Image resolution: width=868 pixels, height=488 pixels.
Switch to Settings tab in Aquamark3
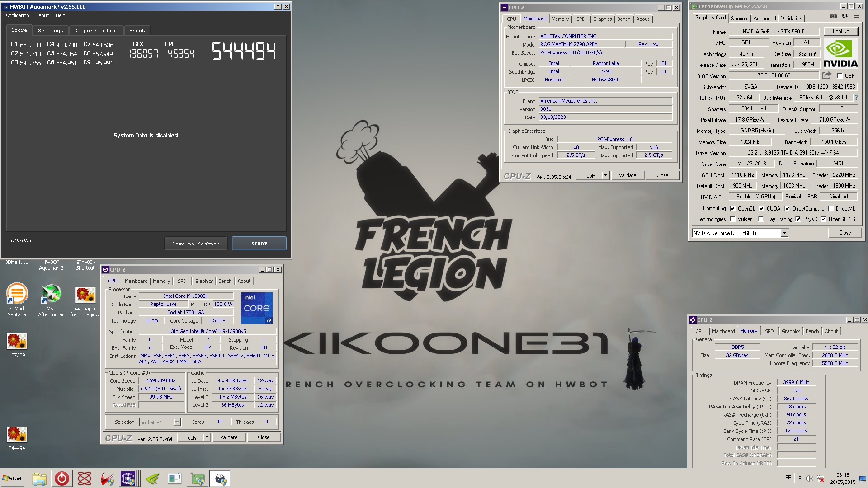coord(51,31)
